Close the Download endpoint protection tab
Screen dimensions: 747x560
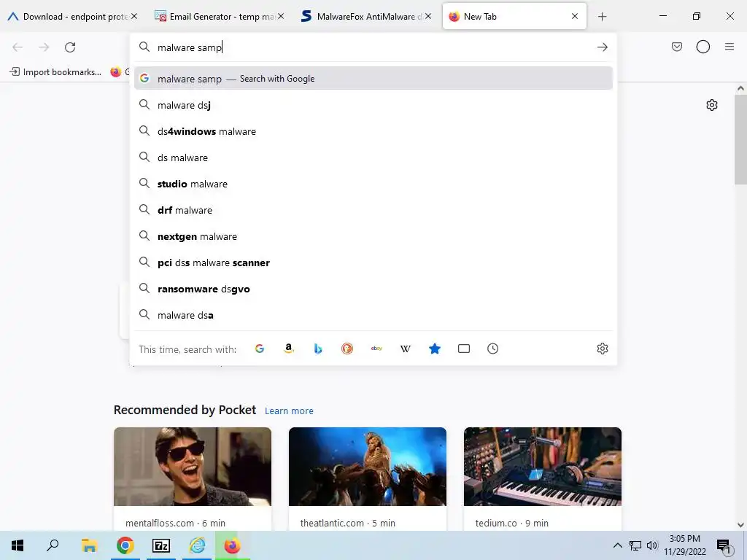[x=134, y=16]
